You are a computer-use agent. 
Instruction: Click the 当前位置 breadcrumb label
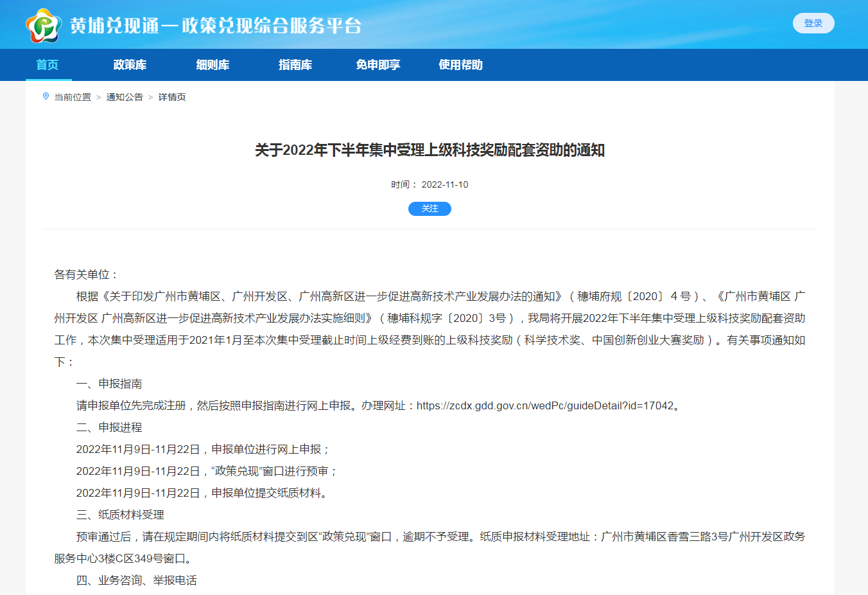tap(73, 97)
